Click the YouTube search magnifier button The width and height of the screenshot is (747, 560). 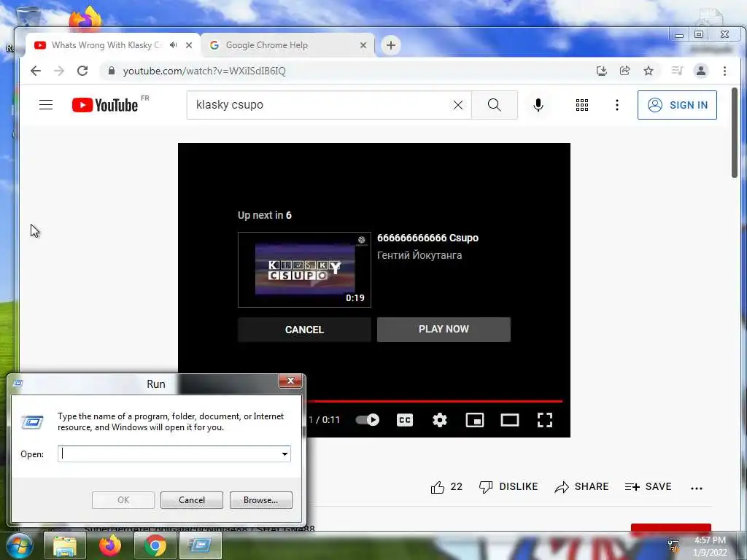coord(495,105)
